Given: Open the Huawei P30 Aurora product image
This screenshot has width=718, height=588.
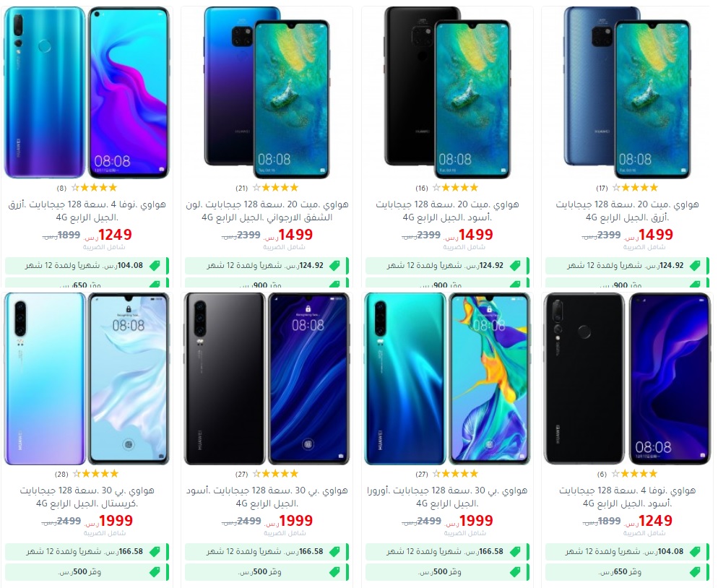Looking at the screenshot, I should point(447,379).
